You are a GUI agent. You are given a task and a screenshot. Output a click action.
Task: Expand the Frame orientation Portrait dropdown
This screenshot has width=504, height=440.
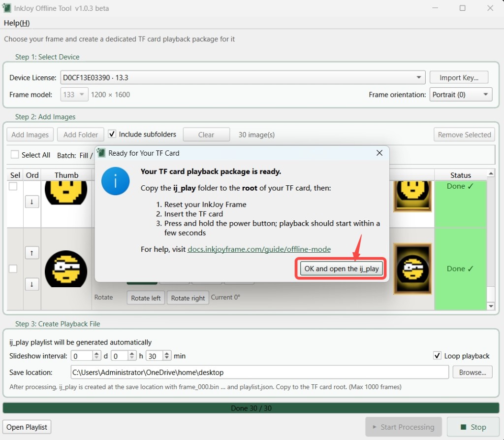tap(461, 95)
